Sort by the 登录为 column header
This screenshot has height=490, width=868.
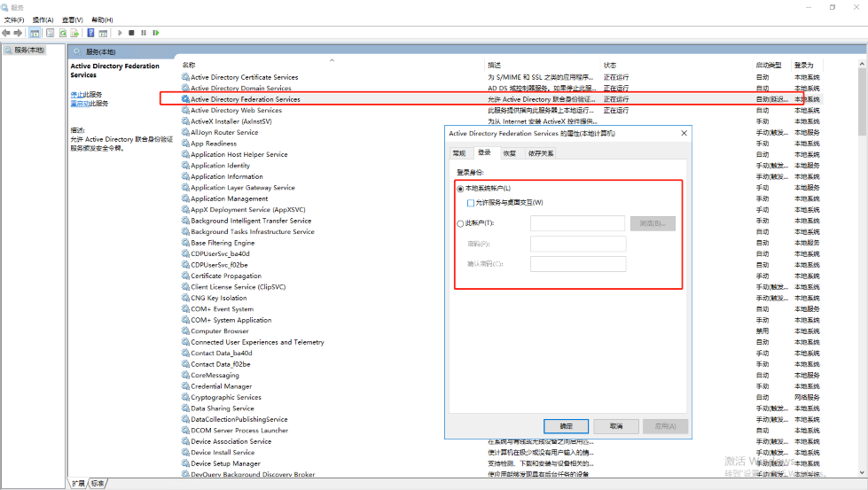click(x=804, y=66)
